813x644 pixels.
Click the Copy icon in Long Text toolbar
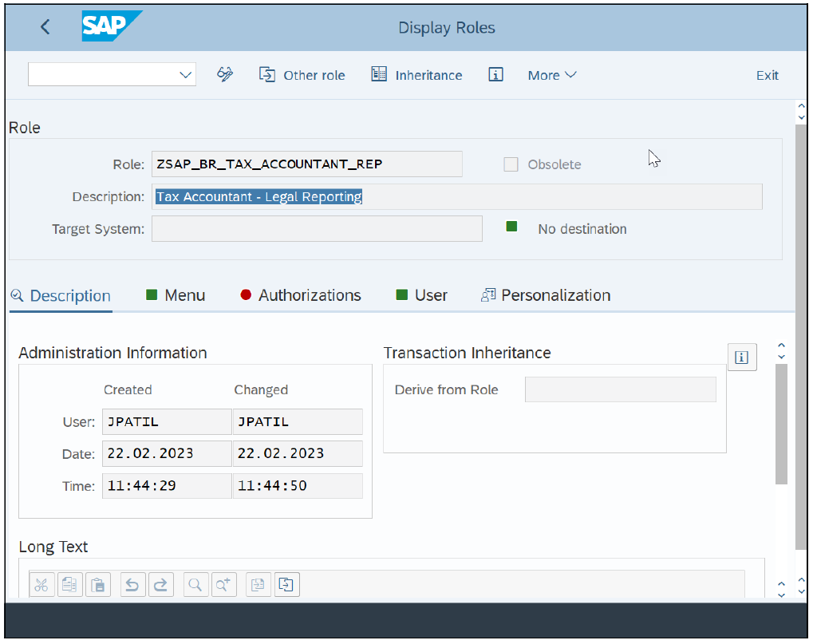pos(69,585)
